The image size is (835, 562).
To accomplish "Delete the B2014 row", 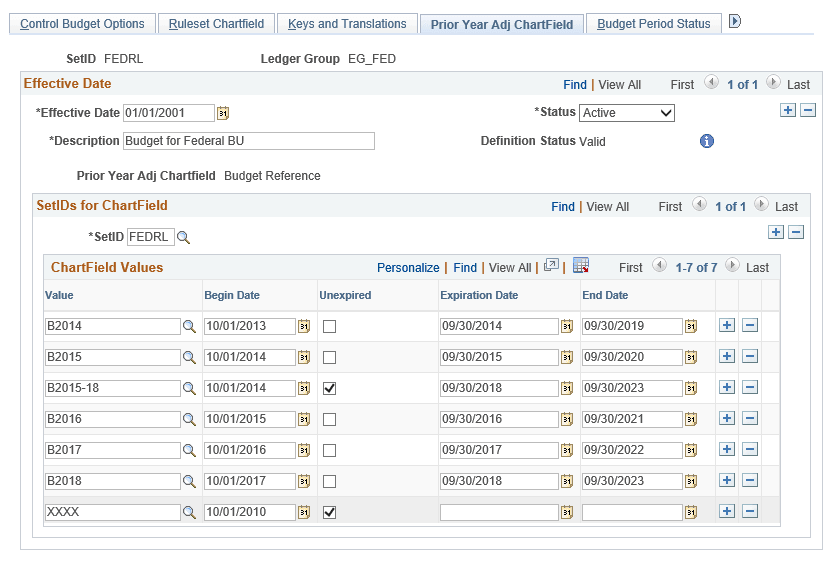I will click(750, 325).
